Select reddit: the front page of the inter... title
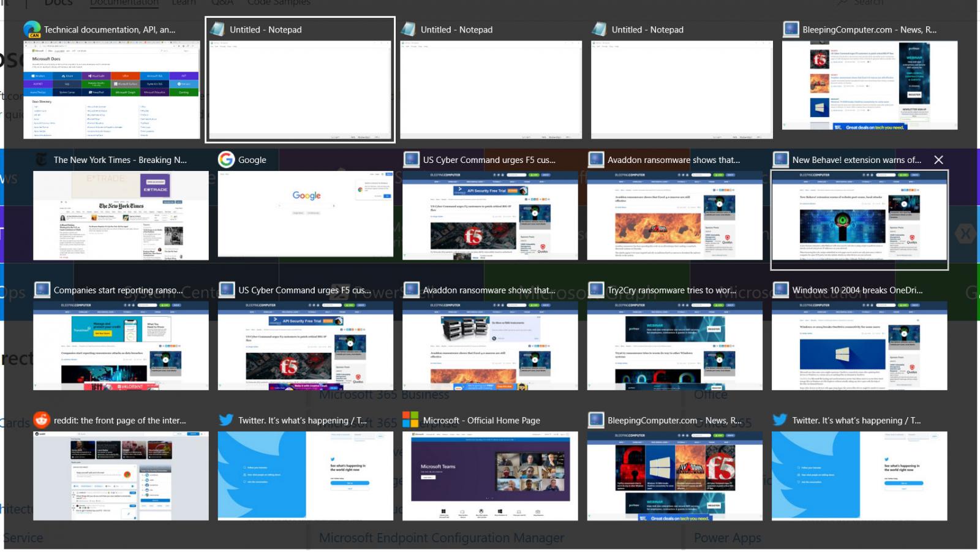The height and width of the screenshot is (552, 980). [120, 420]
